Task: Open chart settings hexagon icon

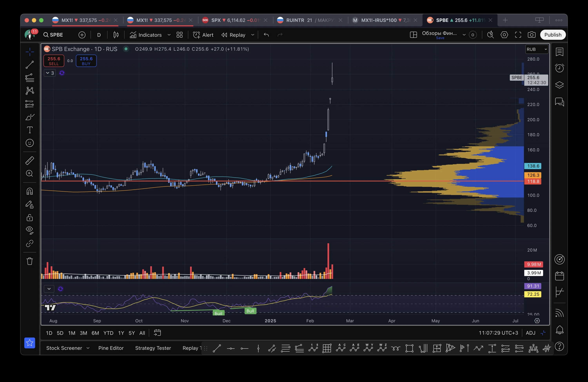Action: pyautogui.click(x=504, y=35)
